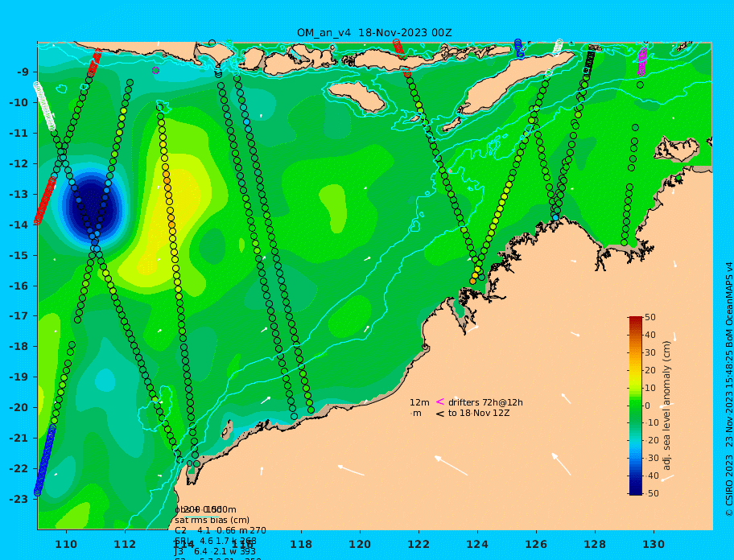This screenshot has width=734, height=560.
Task: Click the latitude axis label -18
Action: click(x=19, y=347)
